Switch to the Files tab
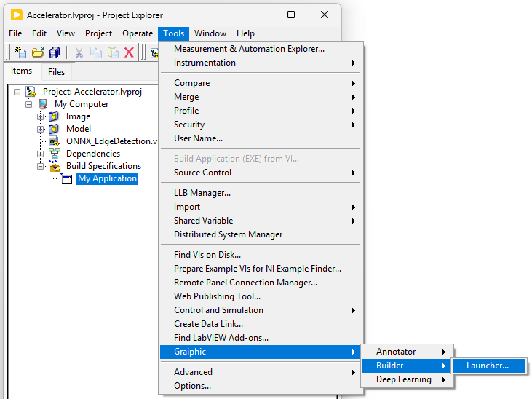 click(x=56, y=71)
